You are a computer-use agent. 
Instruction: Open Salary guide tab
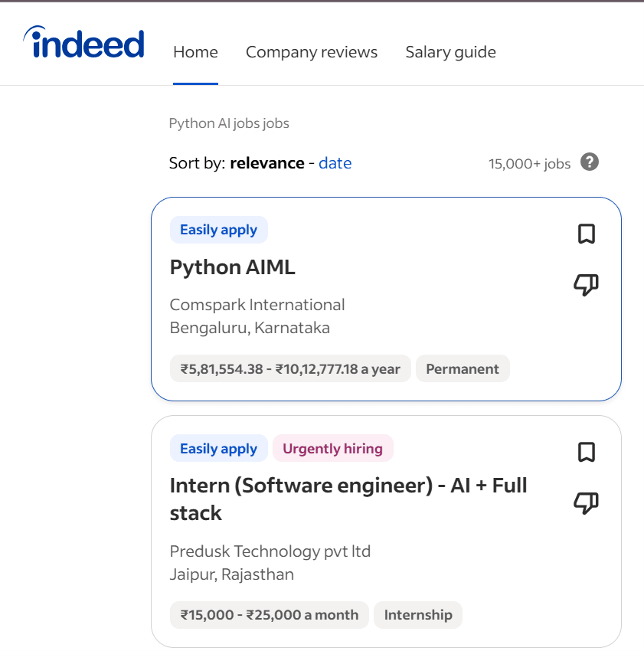tap(450, 52)
